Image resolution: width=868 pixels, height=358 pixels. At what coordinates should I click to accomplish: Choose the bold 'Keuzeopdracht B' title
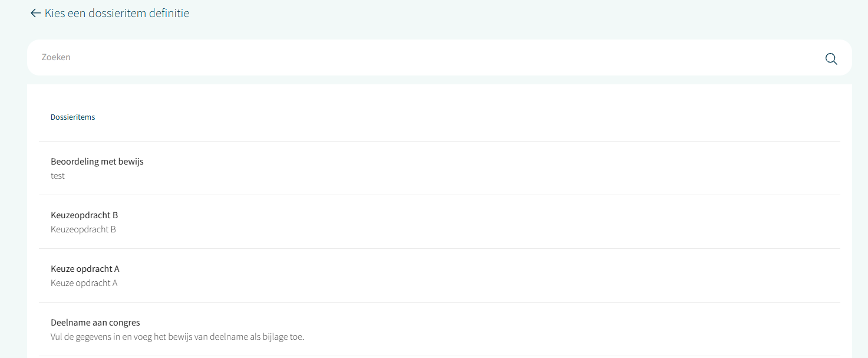84,215
